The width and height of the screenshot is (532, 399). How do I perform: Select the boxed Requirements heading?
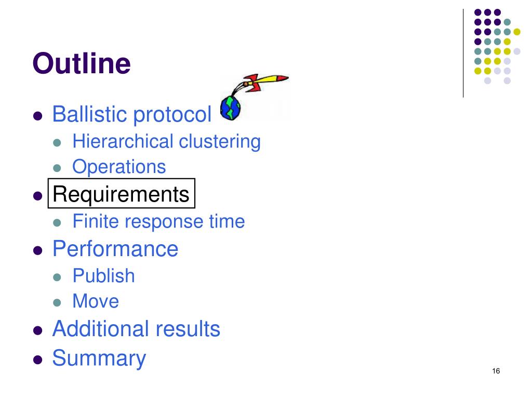[122, 193]
